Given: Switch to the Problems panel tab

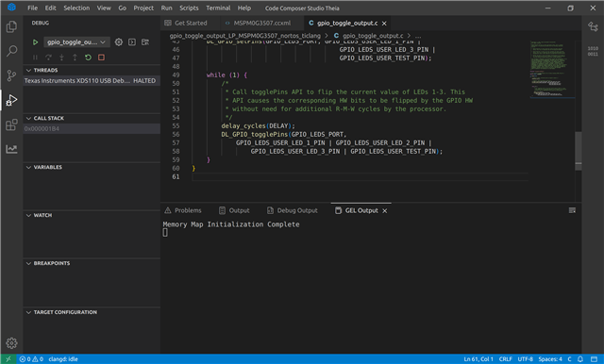Looking at the screenshot, I should pos(183,210).
